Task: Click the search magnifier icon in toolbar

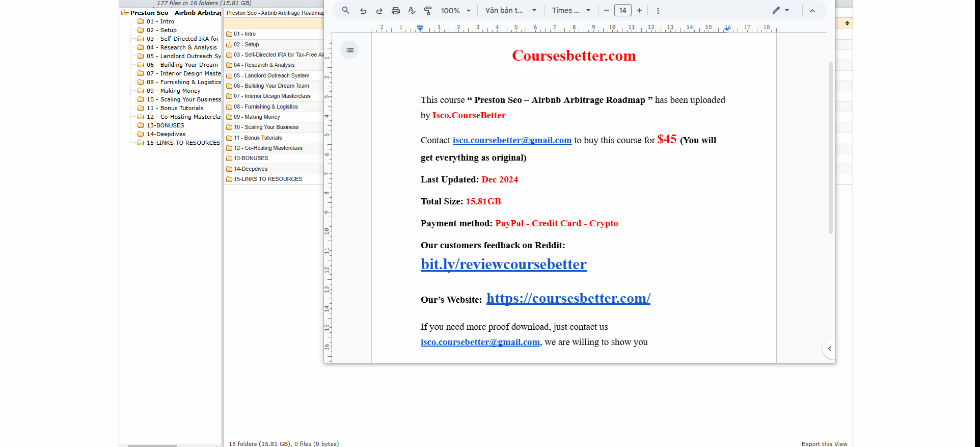Action: [345, 10]
